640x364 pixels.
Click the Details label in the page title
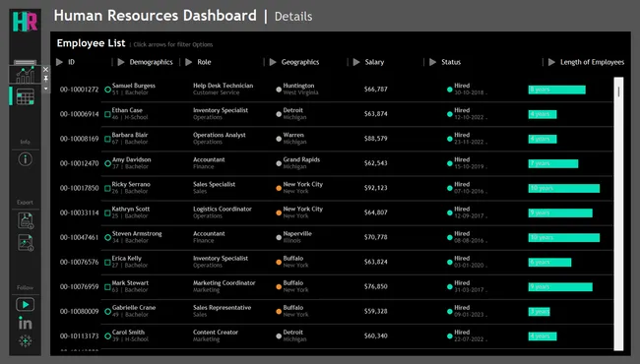pos(293,17)
